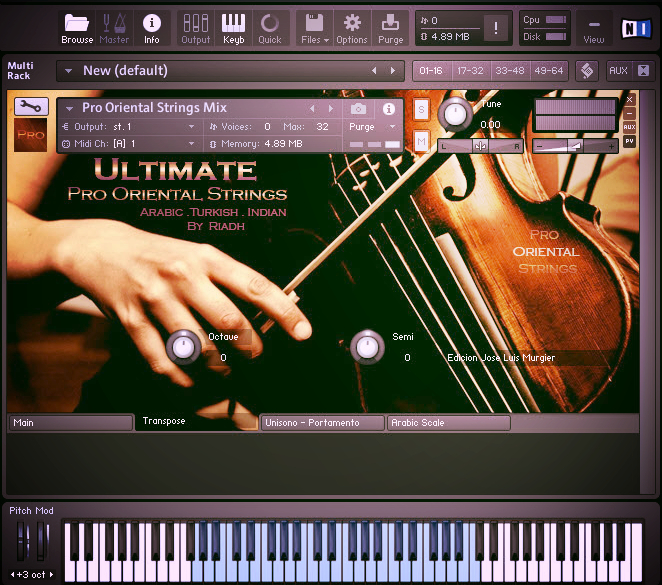Viewport: 662px width, 585px height.
Task: Click the Tune value 0.00
Action: coord(490,125)
